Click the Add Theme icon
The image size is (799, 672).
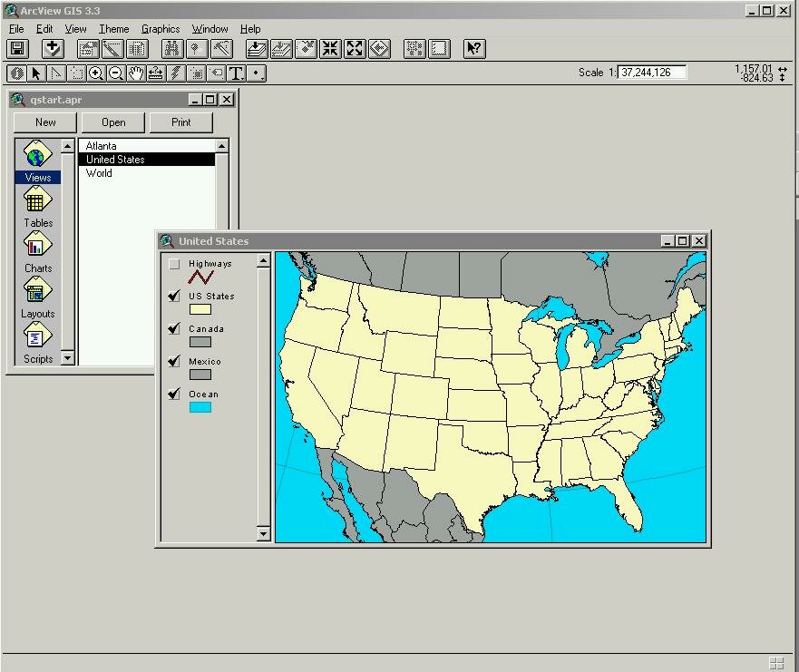[53, 49]
